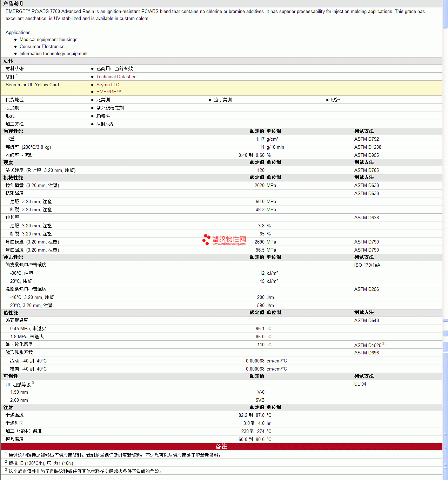This screenshot has height=480, width=448.
Task: Click the '已商用: 当前有效' status entry
Action: click(114, 68)
